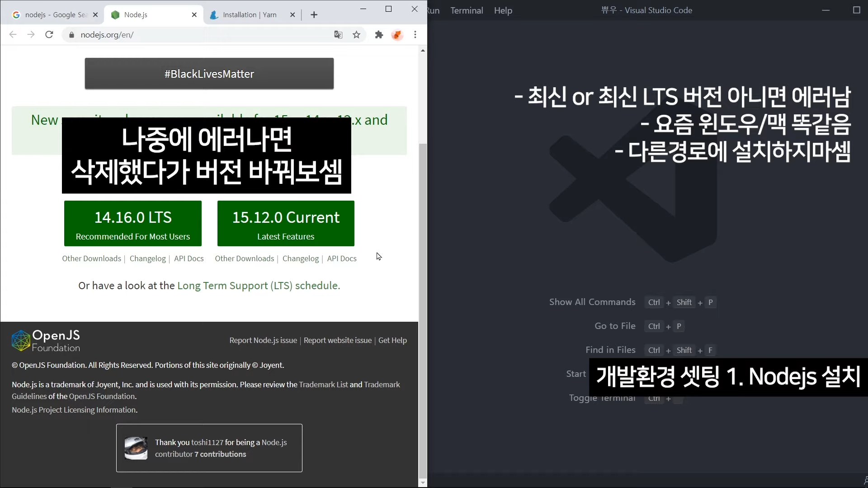Click the address bar URL field
The width and height of the screenshot is (868, 488).
point(199,35)
